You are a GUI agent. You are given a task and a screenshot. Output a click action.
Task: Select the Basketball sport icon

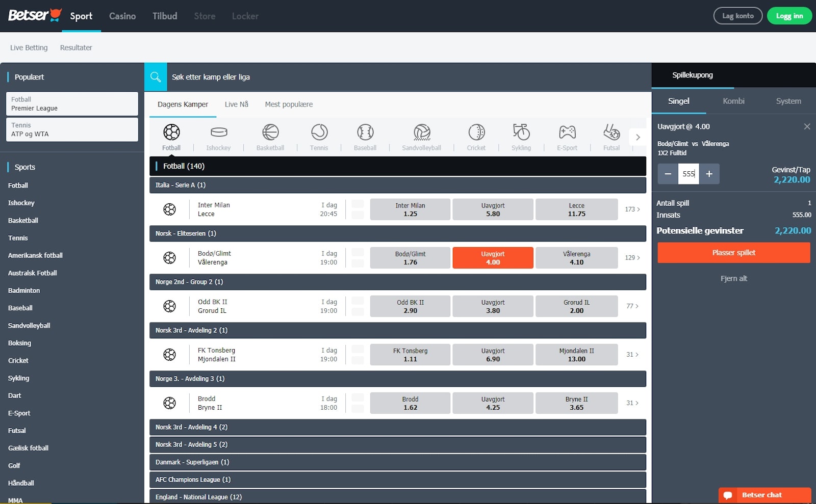(x=270, y=132)
